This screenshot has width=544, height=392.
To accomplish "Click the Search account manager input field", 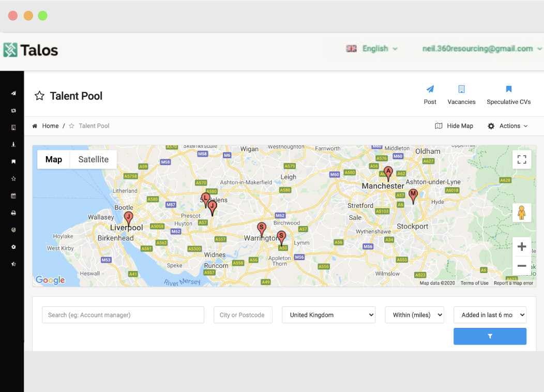I will (x=123, y=314).
